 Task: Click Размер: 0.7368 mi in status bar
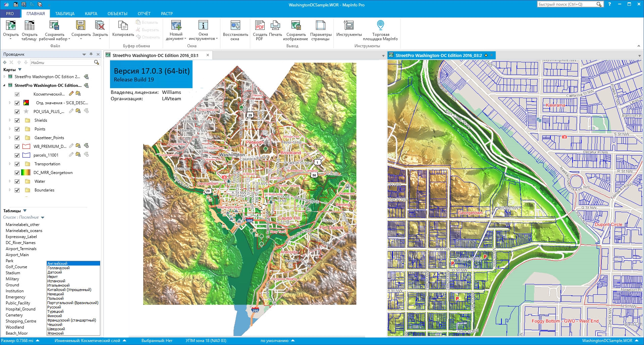20,341
